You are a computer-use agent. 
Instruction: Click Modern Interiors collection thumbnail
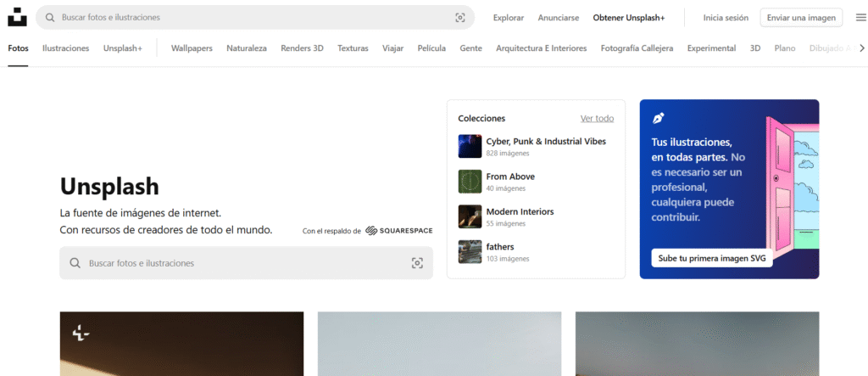tap(470, 216)
